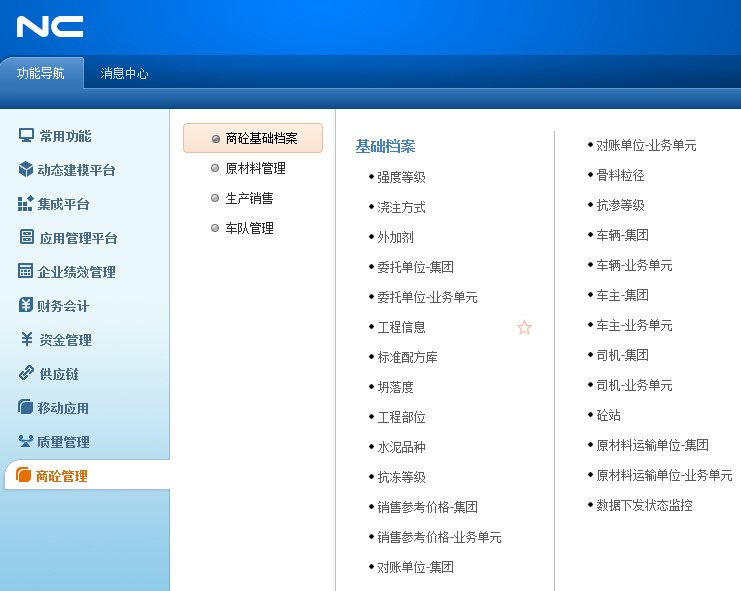741x591 pixels.
Task: Open the 强度等级 link
Action: point(401,177)
